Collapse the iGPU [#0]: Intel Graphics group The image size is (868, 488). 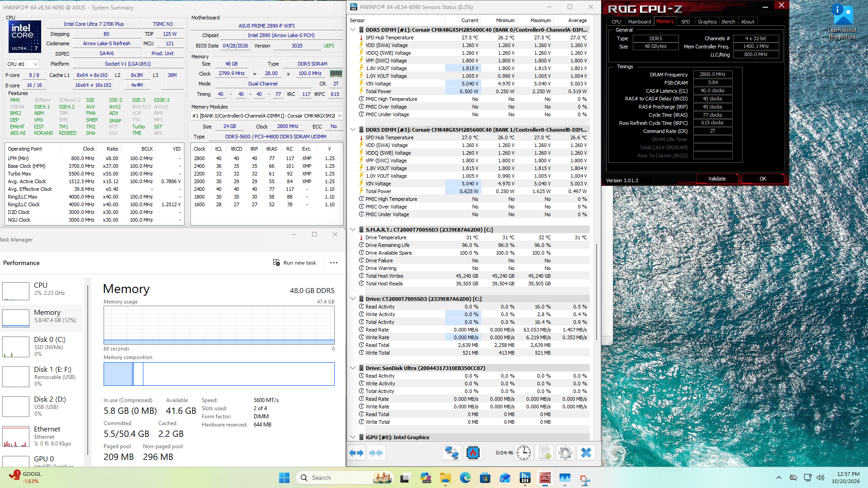point(353,437)
